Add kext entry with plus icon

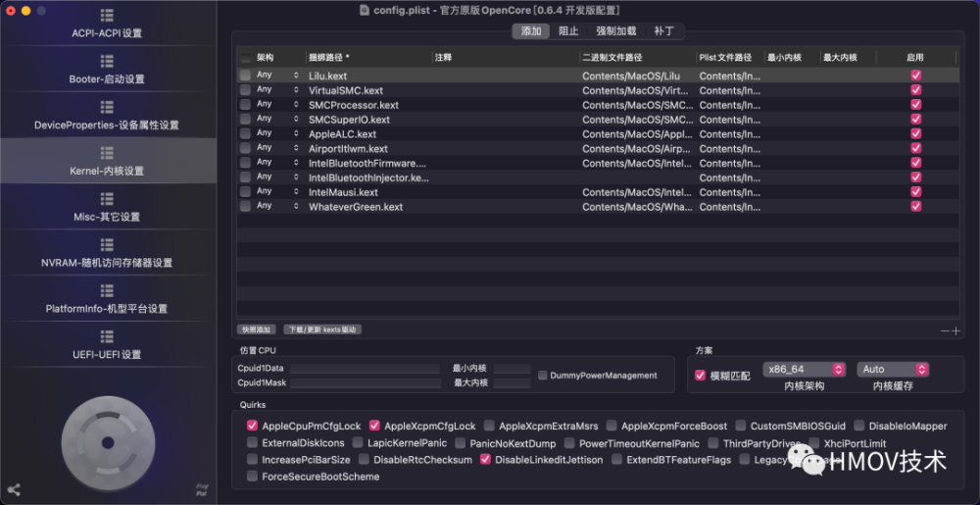pos(955,331)
